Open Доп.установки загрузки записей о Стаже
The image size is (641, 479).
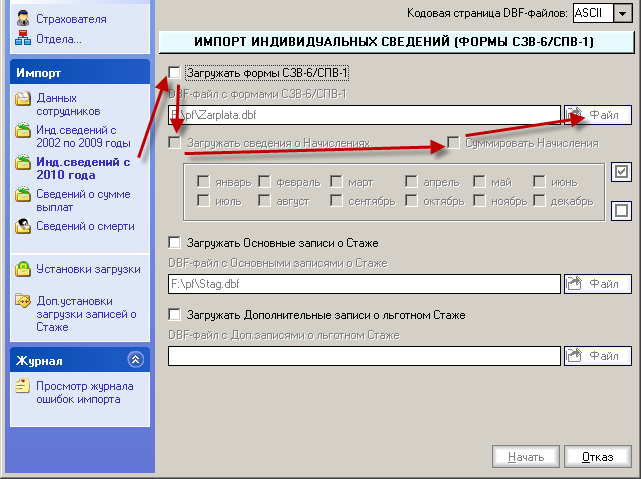[86, 314]
